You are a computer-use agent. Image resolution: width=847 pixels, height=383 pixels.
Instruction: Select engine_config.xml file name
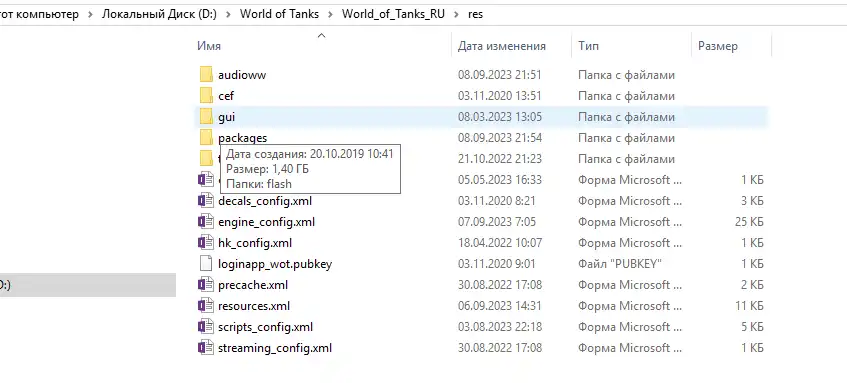pyautogui.click(x=266, y=222)
